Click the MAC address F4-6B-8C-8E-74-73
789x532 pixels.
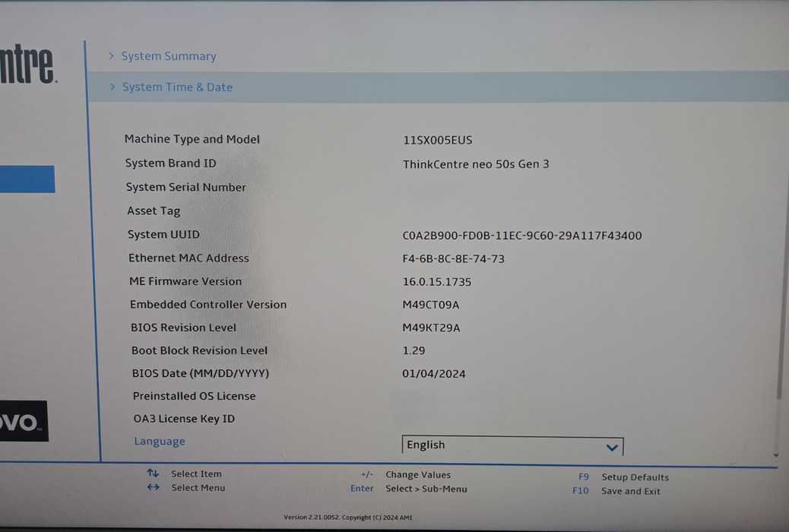(x=453, y=258)
